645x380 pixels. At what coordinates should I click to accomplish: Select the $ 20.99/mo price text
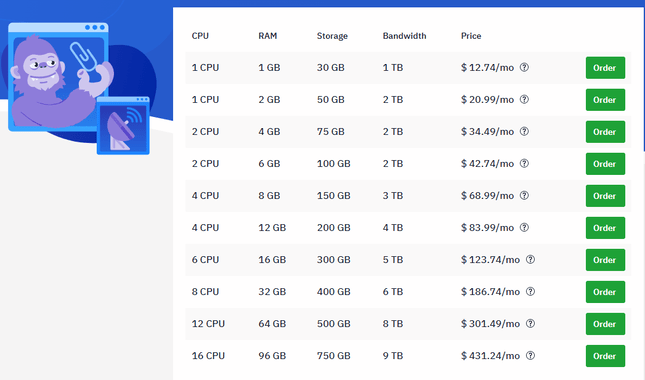tap(487, 100)
